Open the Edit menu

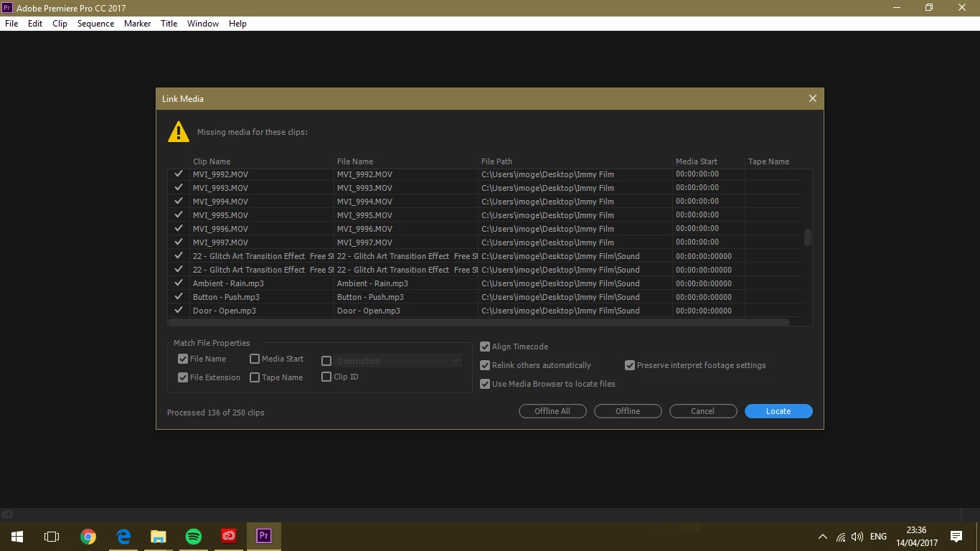pos(35,24)
